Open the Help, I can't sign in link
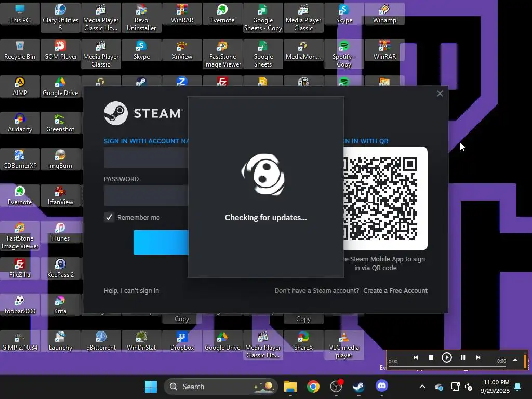Screen dimensions: 532x399 point(131,291)
